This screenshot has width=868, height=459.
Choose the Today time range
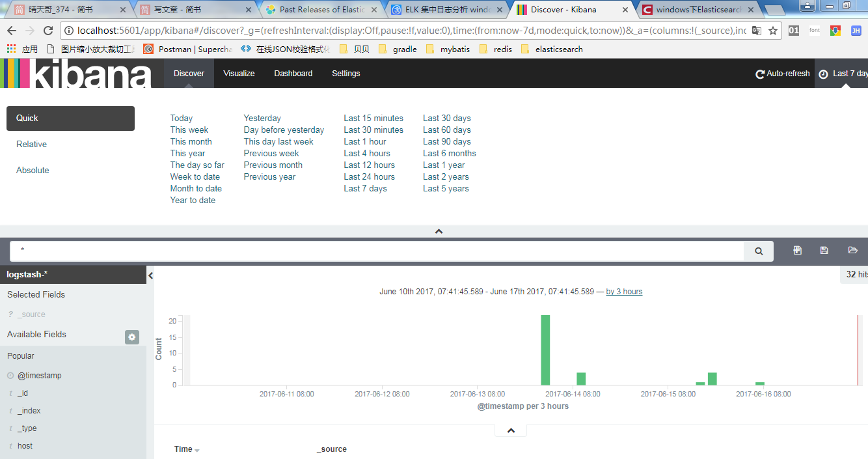pos(182,118)
